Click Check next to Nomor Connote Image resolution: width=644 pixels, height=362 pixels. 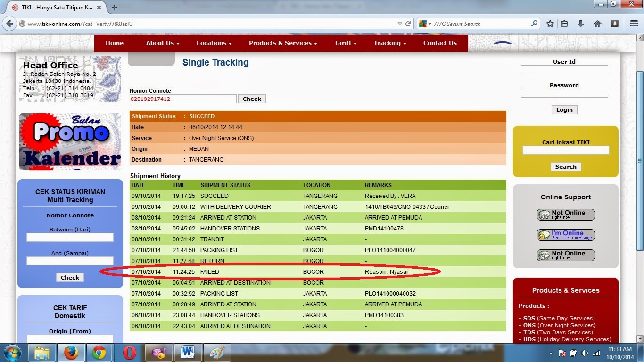(252, 99)
